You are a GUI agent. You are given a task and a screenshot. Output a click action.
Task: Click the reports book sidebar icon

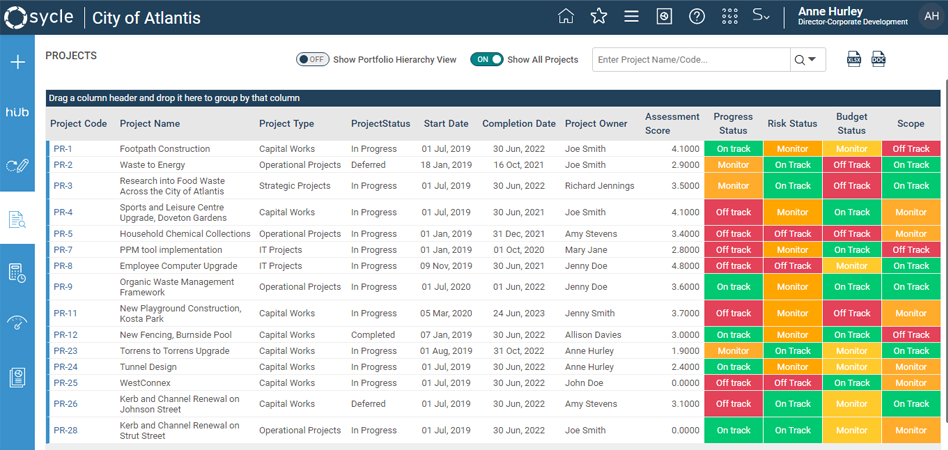tap(18, 377)
